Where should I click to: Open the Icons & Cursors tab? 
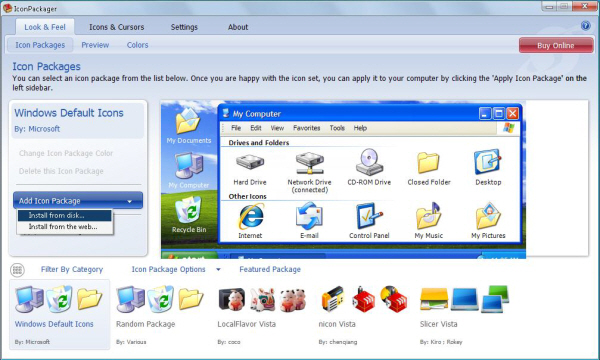tap(116, 27)
